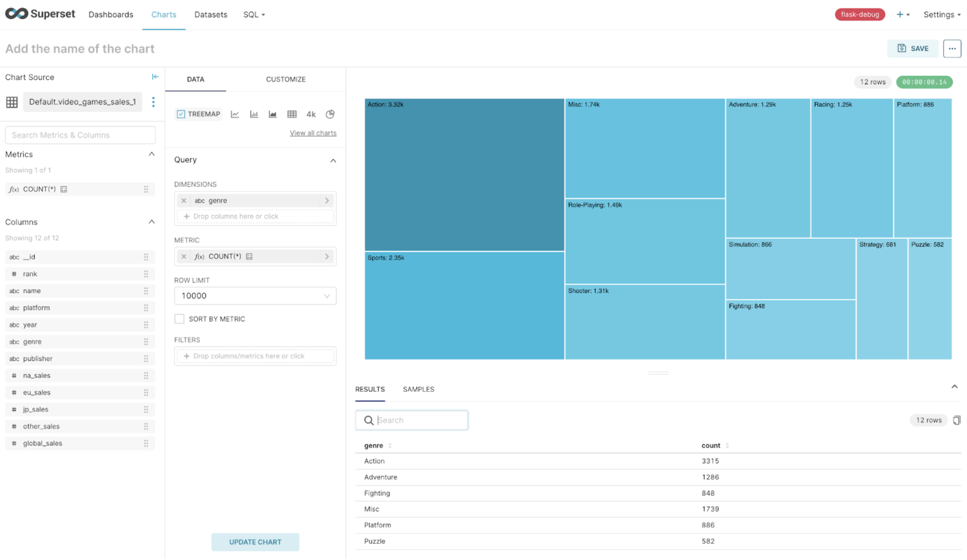
Task: Click the drag handle of rank column
Action: [x=146, y=274]
